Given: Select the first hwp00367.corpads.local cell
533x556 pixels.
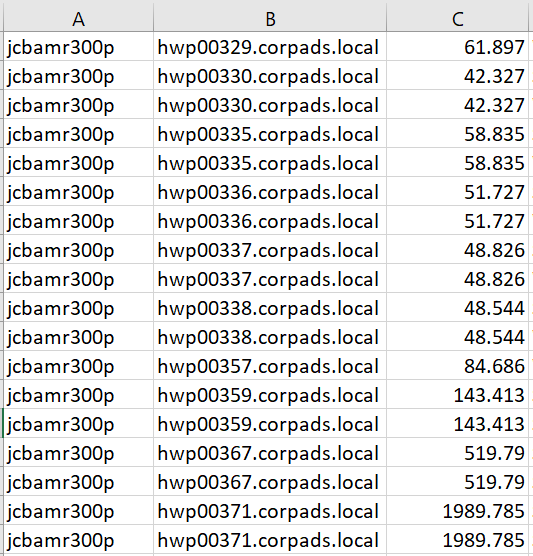Looking at the screenshot, I should coord(270,452).
